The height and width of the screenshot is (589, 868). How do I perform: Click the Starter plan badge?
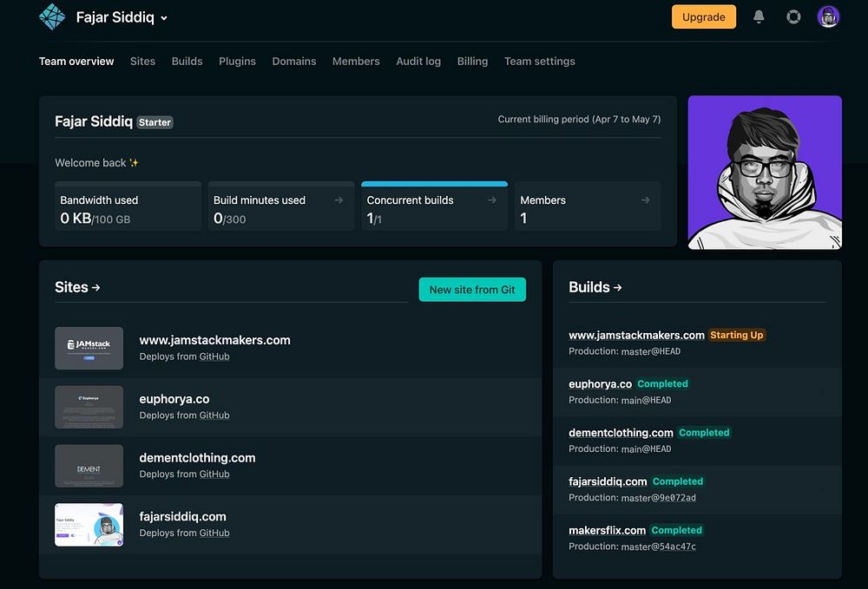pyautogui.click(x=155, y=122)
